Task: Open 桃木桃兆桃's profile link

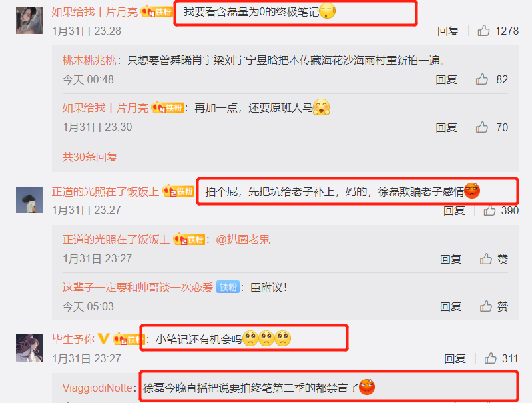Action: tap(89, 61)
